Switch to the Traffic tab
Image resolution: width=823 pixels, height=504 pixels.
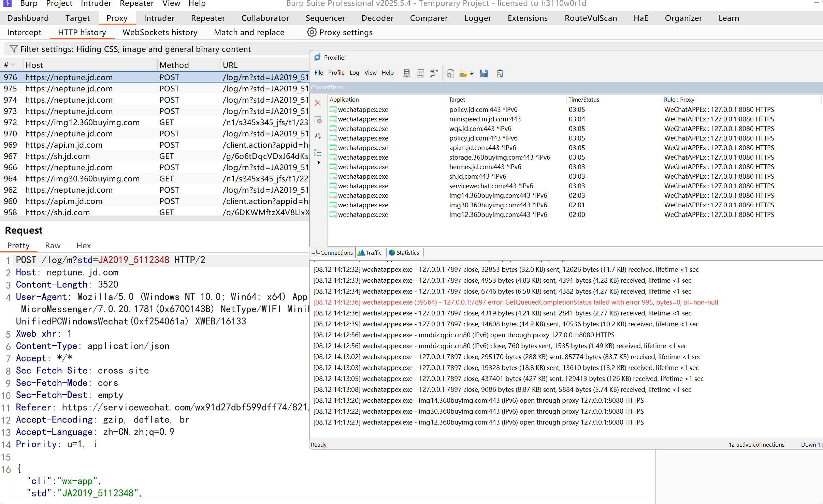[x=370, y=253]
